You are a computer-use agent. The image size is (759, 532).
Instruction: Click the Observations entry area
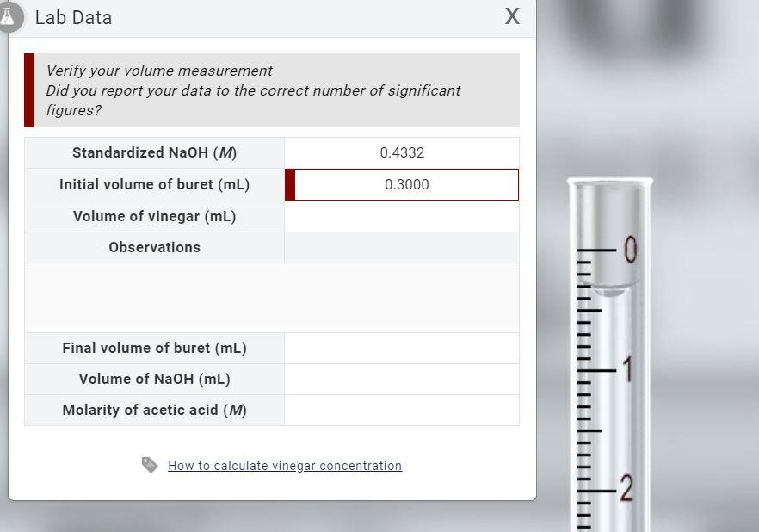pyautogui.click(x=401, y=247)
